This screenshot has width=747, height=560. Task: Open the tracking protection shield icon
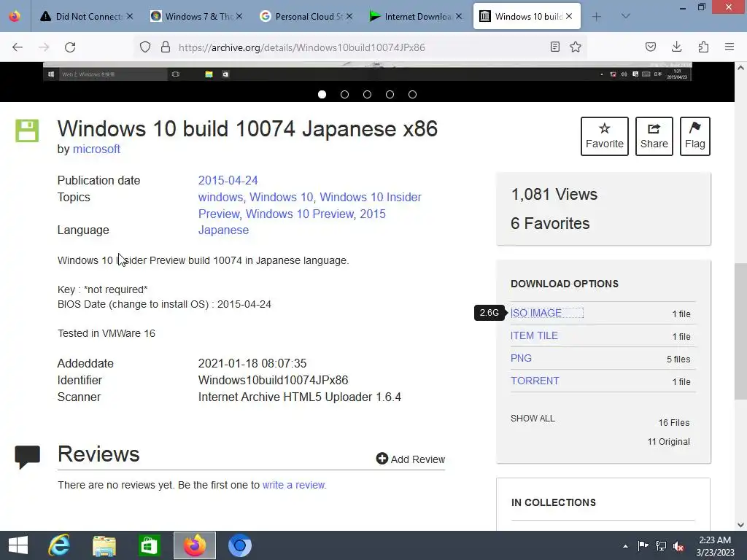point(145,47)
